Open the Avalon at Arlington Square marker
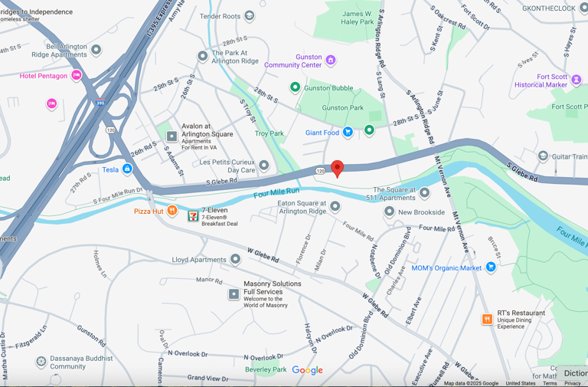The width and height of the screenshot is (588, 387). tap(171, 136)
